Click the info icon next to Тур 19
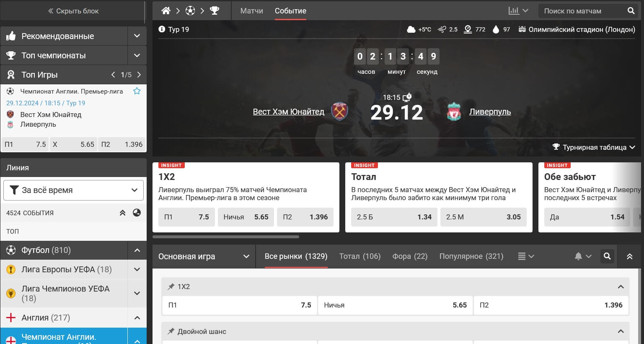Screen dimensions: 644x344 [162, 29]
